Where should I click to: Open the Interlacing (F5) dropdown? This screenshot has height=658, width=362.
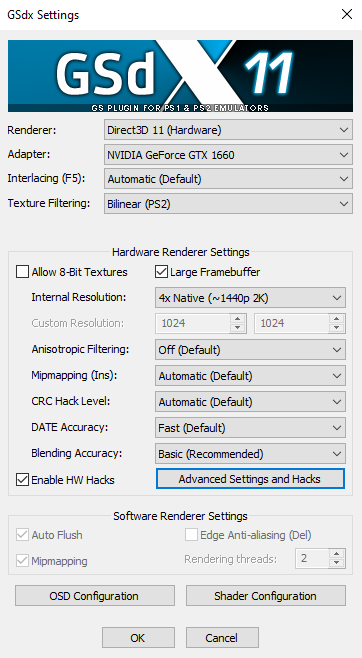228,179
